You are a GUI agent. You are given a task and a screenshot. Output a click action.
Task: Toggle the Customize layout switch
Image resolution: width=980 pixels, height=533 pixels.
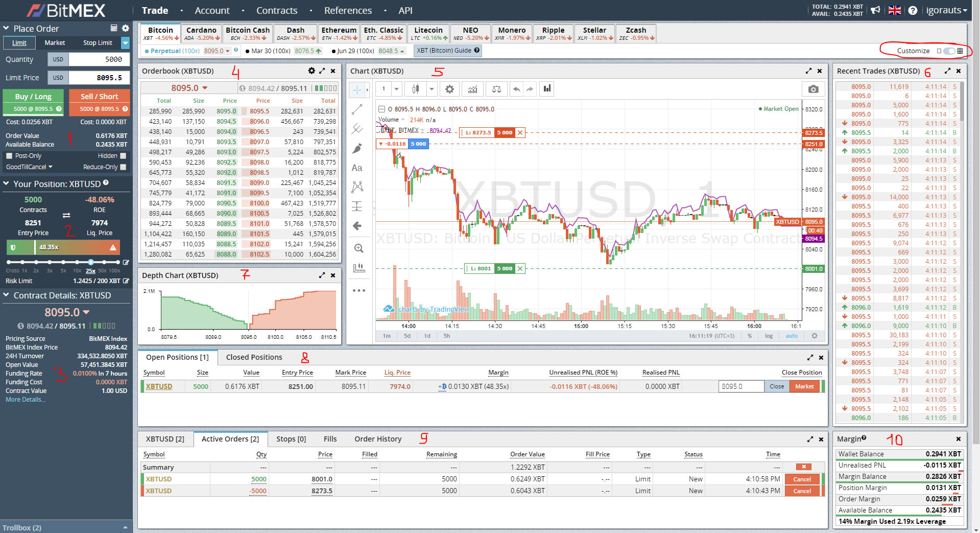pos(949,51)
